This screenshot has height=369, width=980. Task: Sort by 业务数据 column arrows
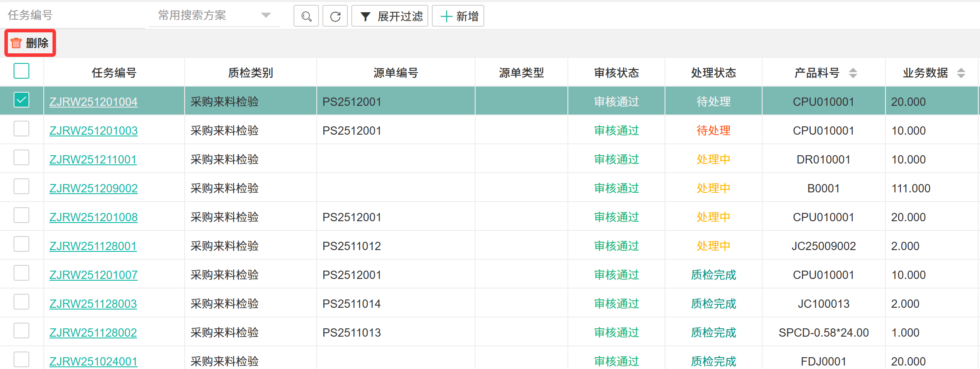click(x=961, y=73)
